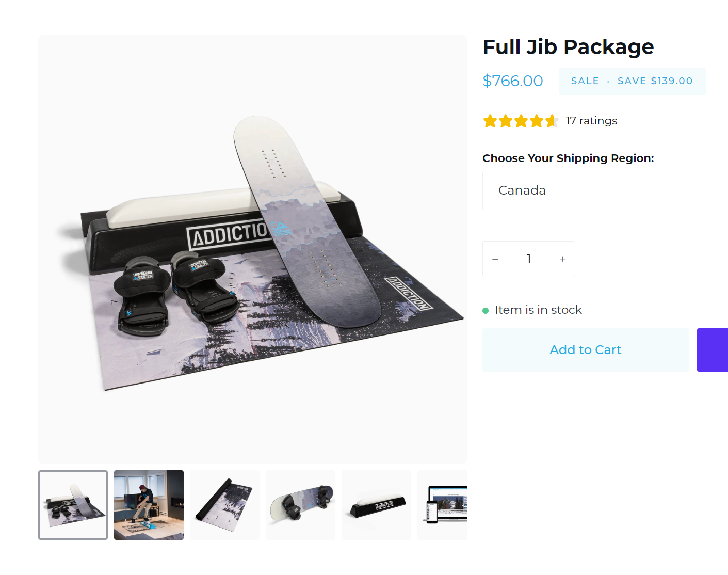Viewport: 728px width, 575px height.
Task: Select the laptop and phone thumbnail
Action: click(x=442, y=505)
